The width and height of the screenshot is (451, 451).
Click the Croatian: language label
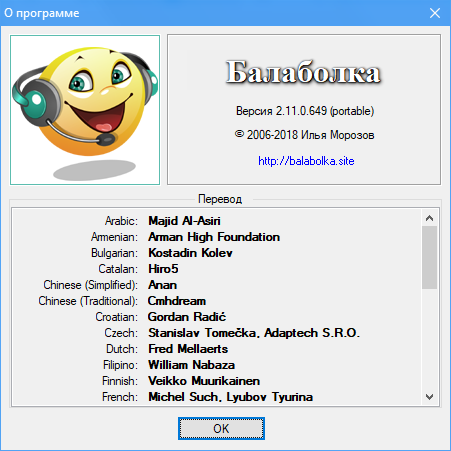point(116,317)
